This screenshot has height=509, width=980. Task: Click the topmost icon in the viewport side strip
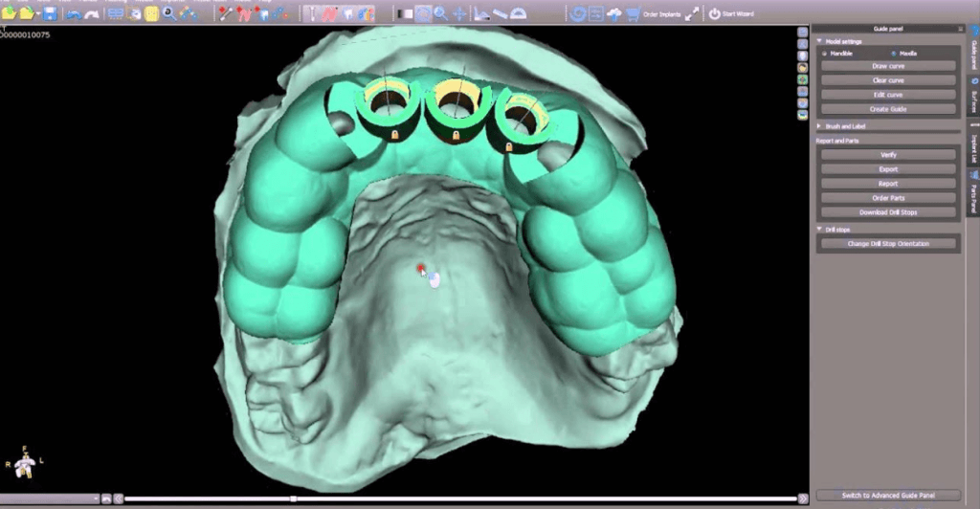[x=803, y=32]
